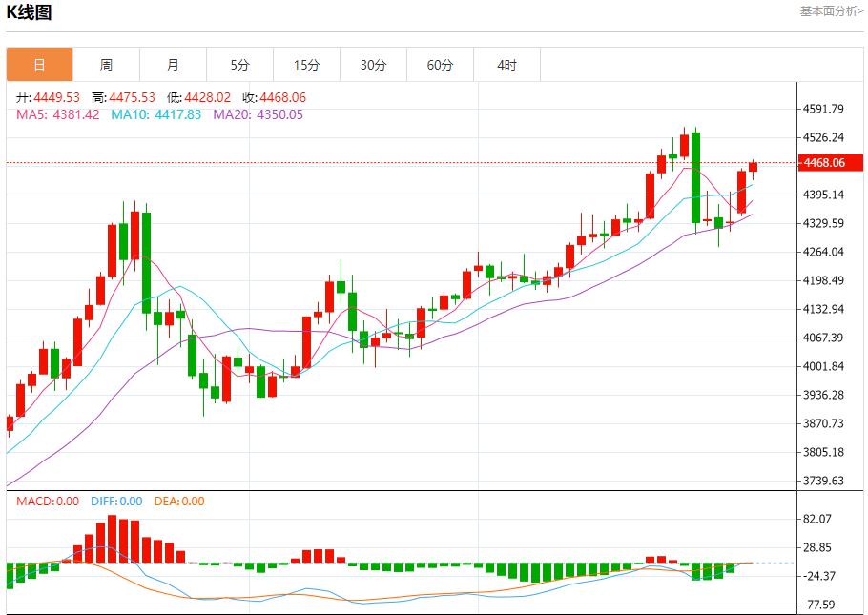The width and height of the screenshot is (868, 615).
Task: Click the MA5 4381.42 indicator label
Action: (58, 114)
